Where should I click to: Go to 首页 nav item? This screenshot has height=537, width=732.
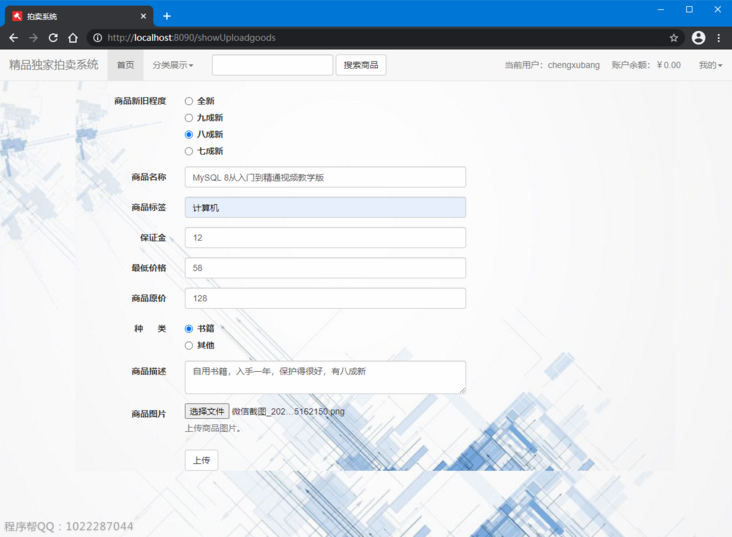point(126,65)
